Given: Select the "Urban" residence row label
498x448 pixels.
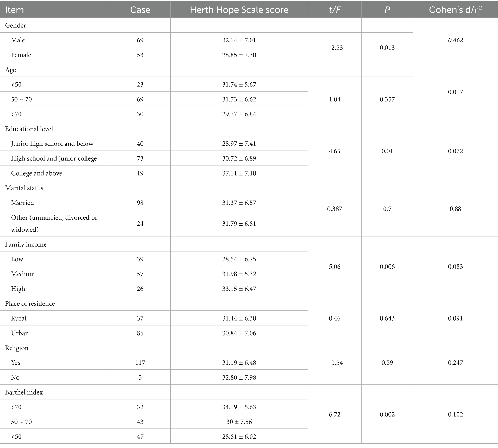Looking at the screenshot, I should click(x=20, y=333).
